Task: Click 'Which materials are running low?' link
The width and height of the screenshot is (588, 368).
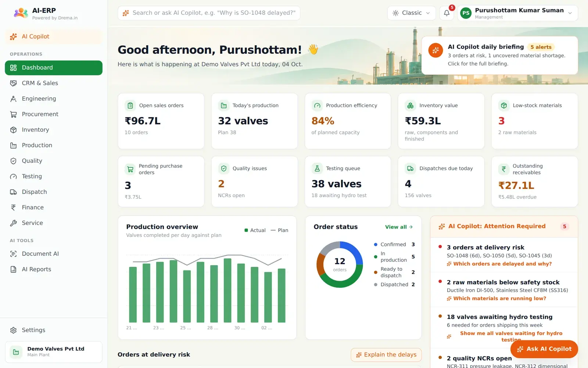Action: pyautogui.click(x=496, y=298)
